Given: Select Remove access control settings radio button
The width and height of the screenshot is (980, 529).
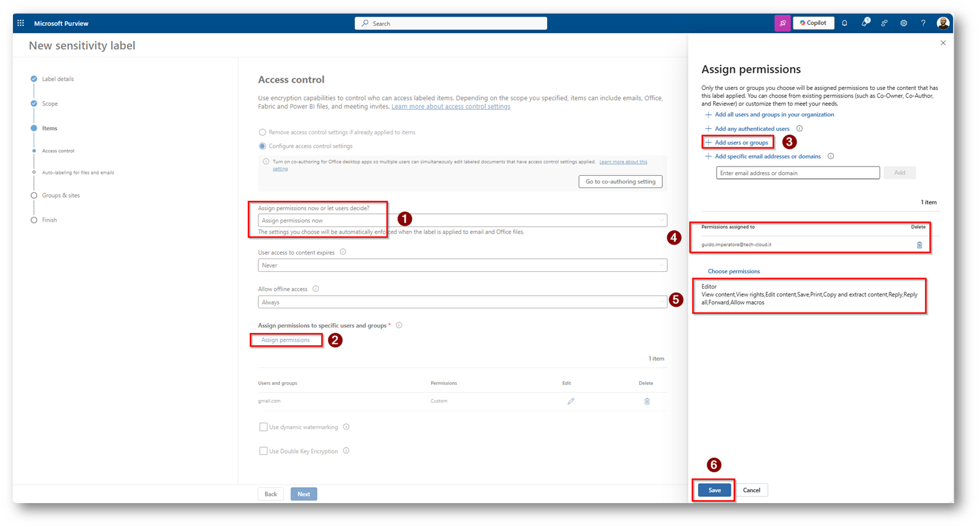Looking at the screenshot, I should point(263,133).
